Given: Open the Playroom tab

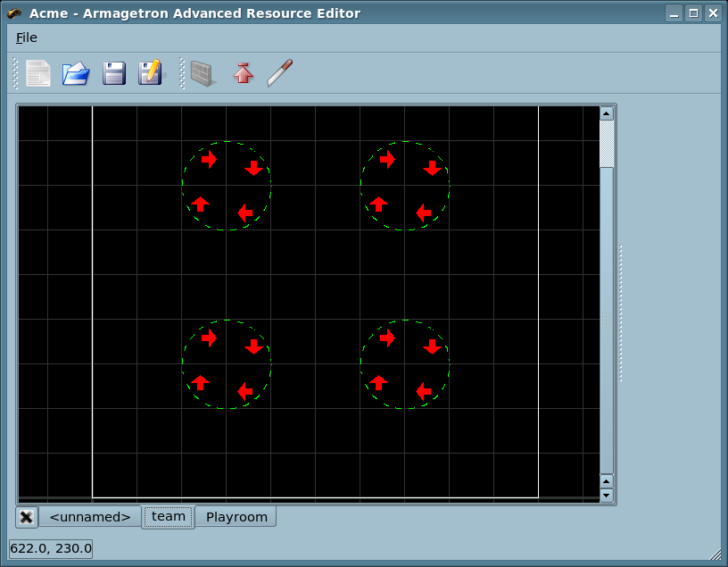Looking at the screenshot, I should point(236,517).
